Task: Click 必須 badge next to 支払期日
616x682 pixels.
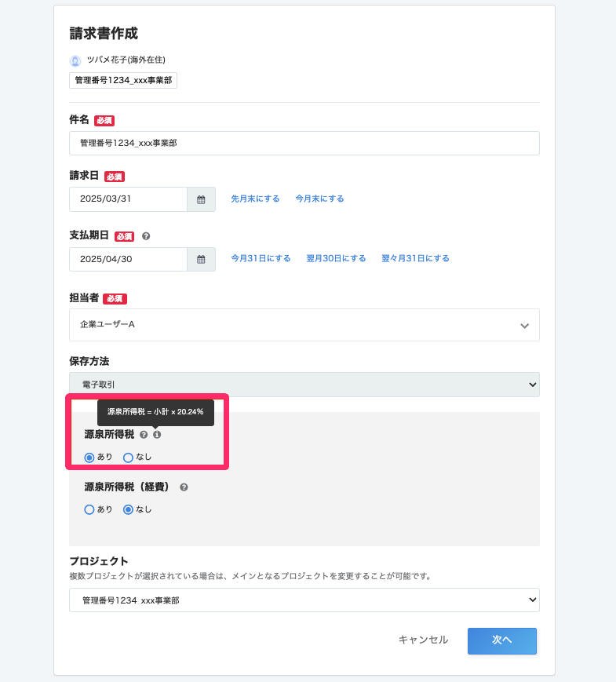Action: (125, 236)
